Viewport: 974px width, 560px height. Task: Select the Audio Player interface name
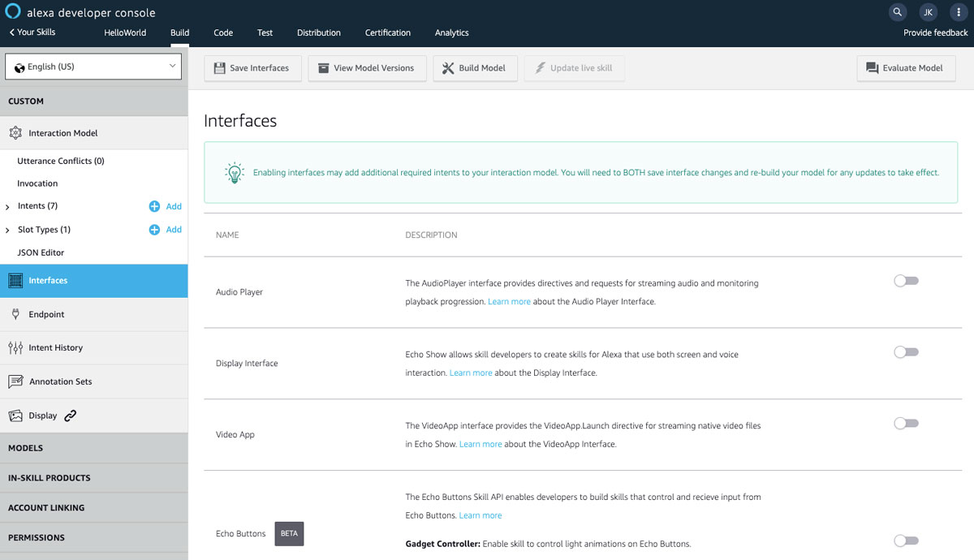click(x=239, y=291)
